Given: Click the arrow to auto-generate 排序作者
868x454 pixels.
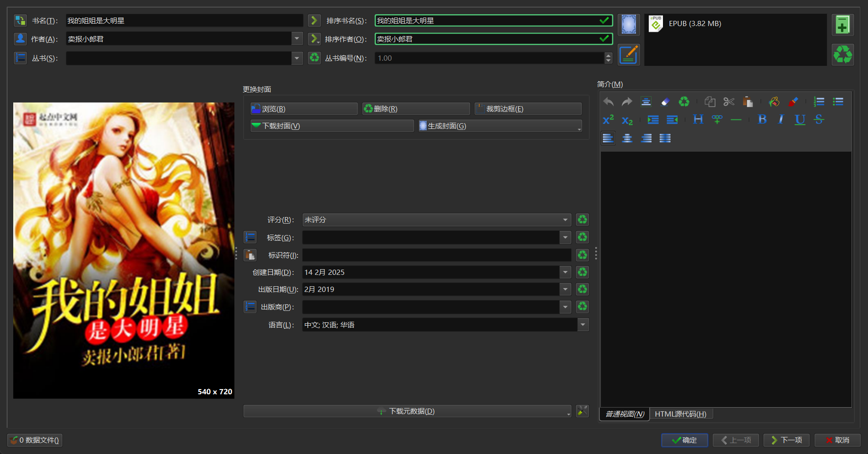Looking at the screenshot, I should [314, 39].
